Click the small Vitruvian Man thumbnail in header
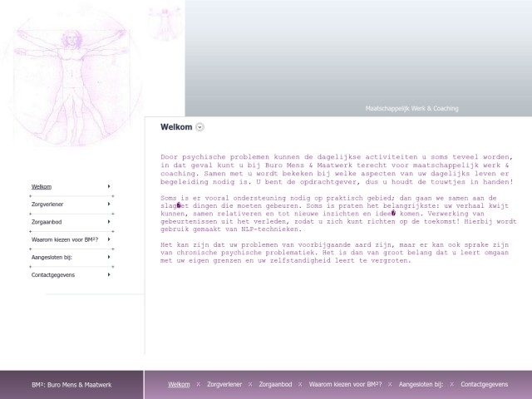Screen dimensions: 532x399 click(165, 22)
